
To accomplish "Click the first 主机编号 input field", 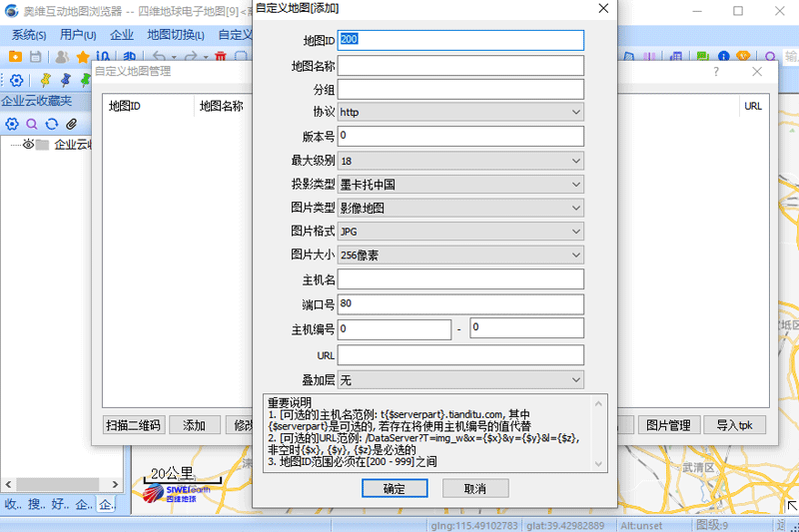I will (395, 329).
